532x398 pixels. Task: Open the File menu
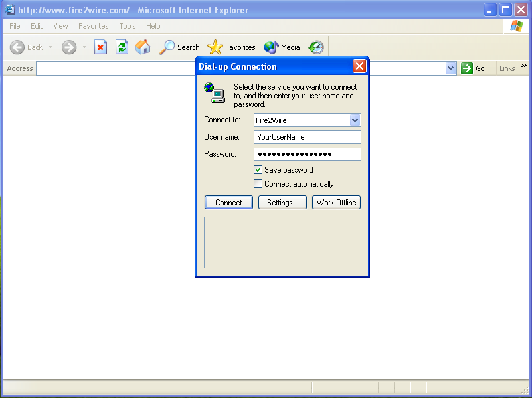point(15,26)
